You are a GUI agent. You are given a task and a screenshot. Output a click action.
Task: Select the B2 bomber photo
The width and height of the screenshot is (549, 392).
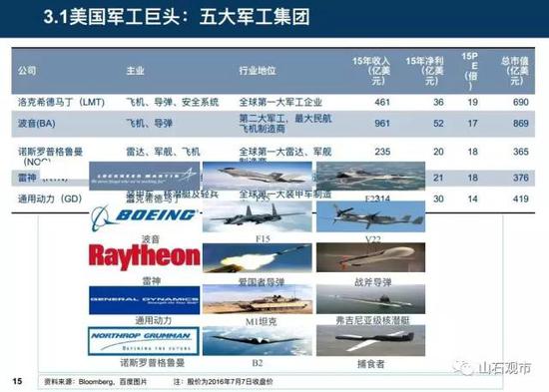click(x=258, y=341)
